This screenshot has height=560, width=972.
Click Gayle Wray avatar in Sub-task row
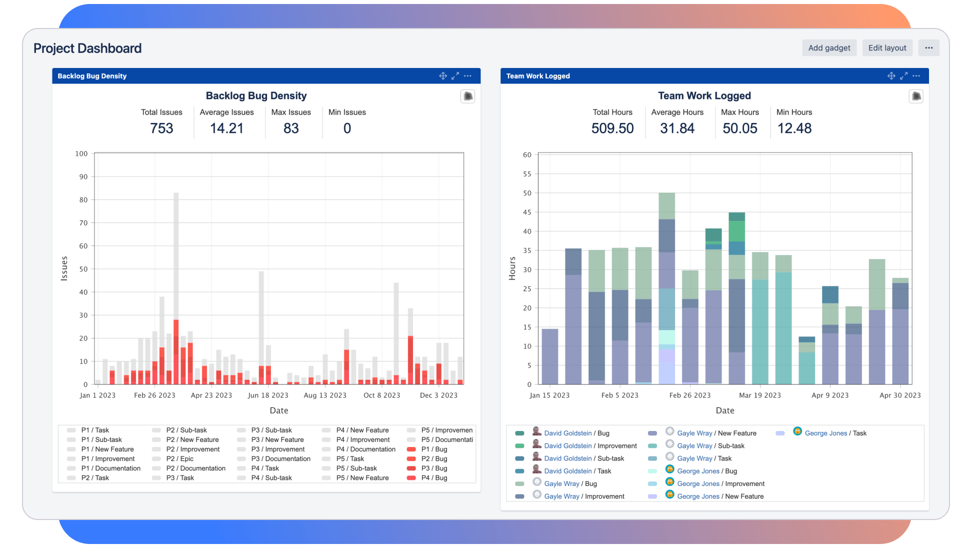pyautogui.click(x=669, y=444)
